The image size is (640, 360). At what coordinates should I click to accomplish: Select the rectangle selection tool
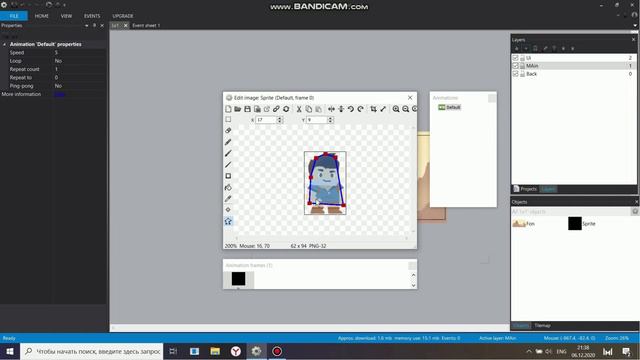(x=228, y=120)
